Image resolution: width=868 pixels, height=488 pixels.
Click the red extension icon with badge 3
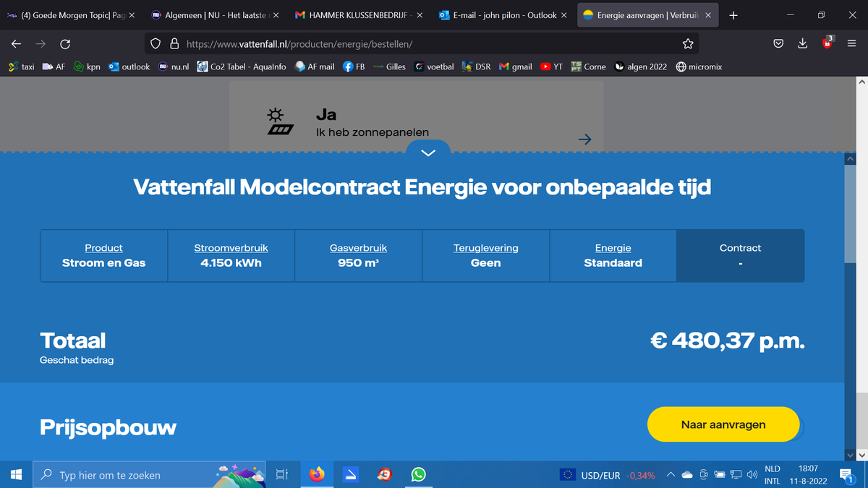(827, 43)
